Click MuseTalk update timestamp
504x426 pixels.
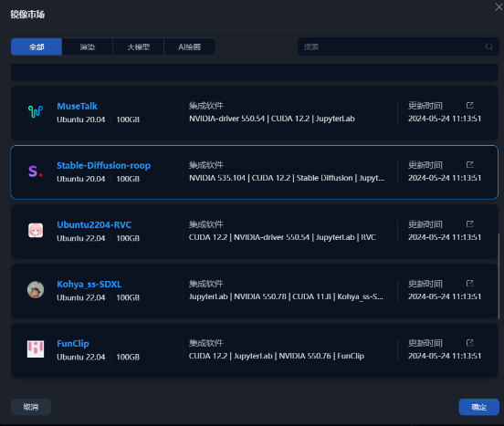[x=445, y=119]
